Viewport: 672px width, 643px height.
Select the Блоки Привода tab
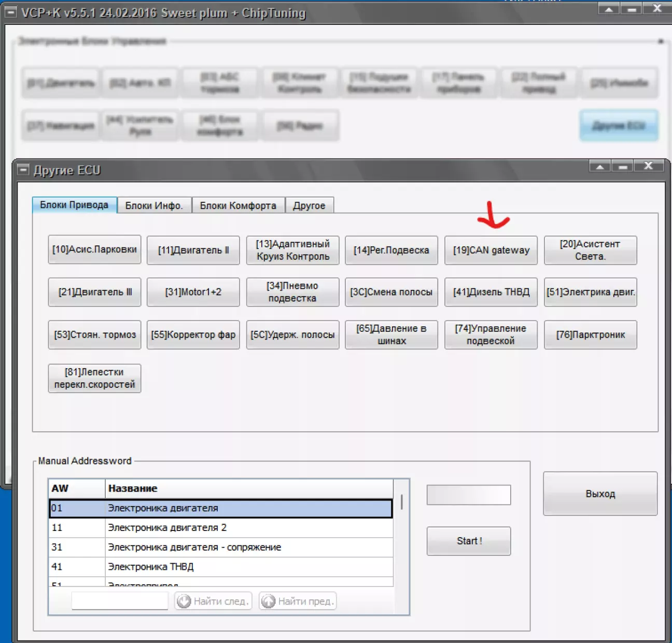[74, 205]
